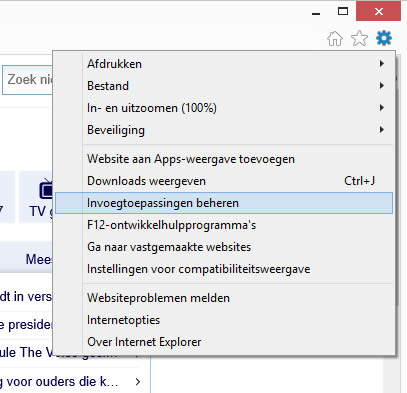Close the browser window

pos(378,12)
